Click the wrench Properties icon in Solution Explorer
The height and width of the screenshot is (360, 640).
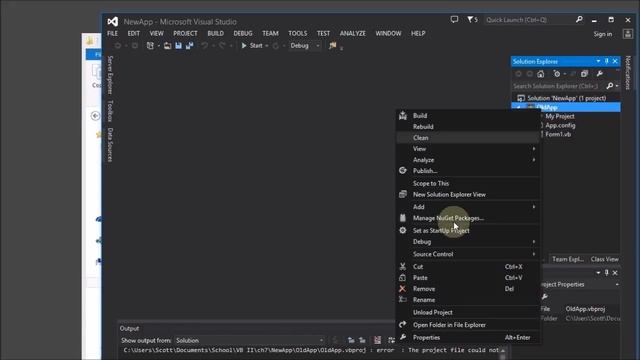pyautogui.click(x=600, y=74)
